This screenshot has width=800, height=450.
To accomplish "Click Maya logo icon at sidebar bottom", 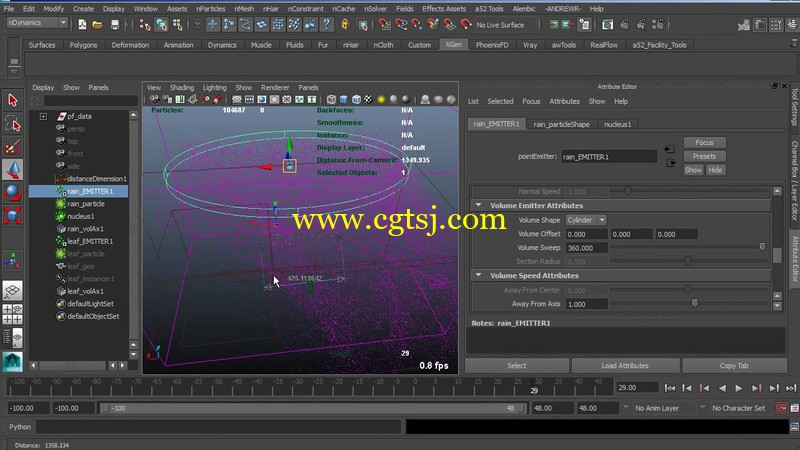I will [12, 362].
